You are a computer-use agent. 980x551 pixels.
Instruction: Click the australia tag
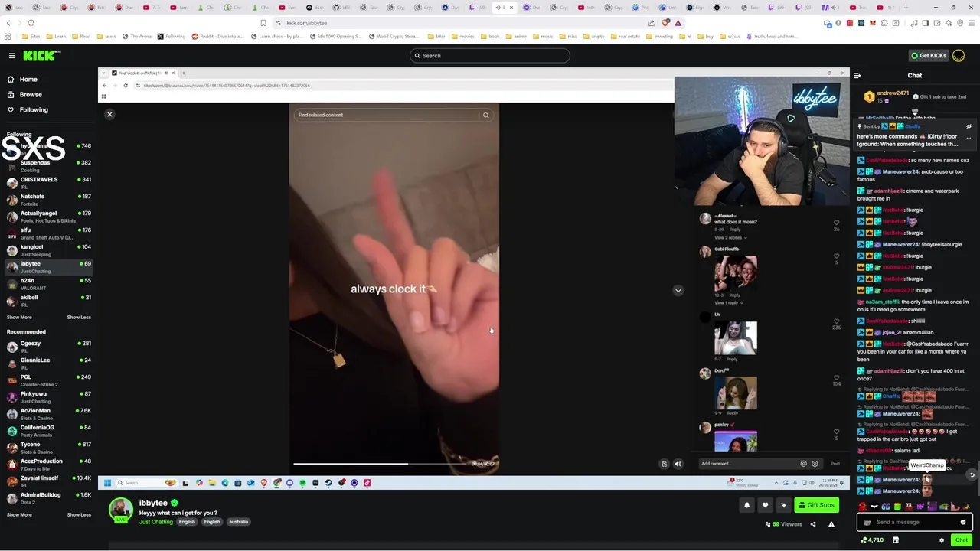pos(238,522)
